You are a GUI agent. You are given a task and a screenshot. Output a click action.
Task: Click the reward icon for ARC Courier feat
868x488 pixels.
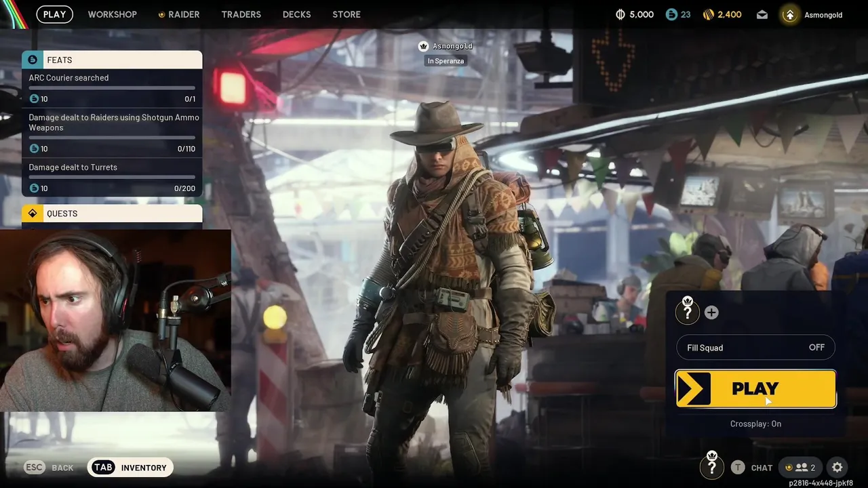(34, 99)
